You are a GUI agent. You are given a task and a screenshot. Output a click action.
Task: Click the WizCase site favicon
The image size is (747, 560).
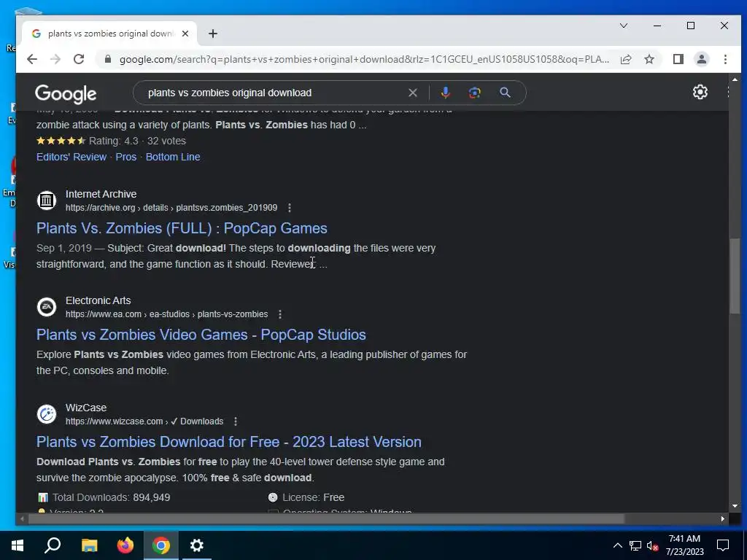click(47, 414)
